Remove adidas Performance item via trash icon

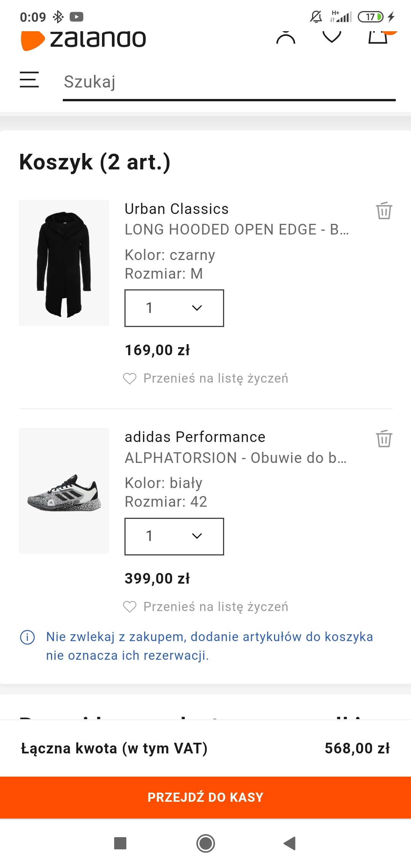384,439
